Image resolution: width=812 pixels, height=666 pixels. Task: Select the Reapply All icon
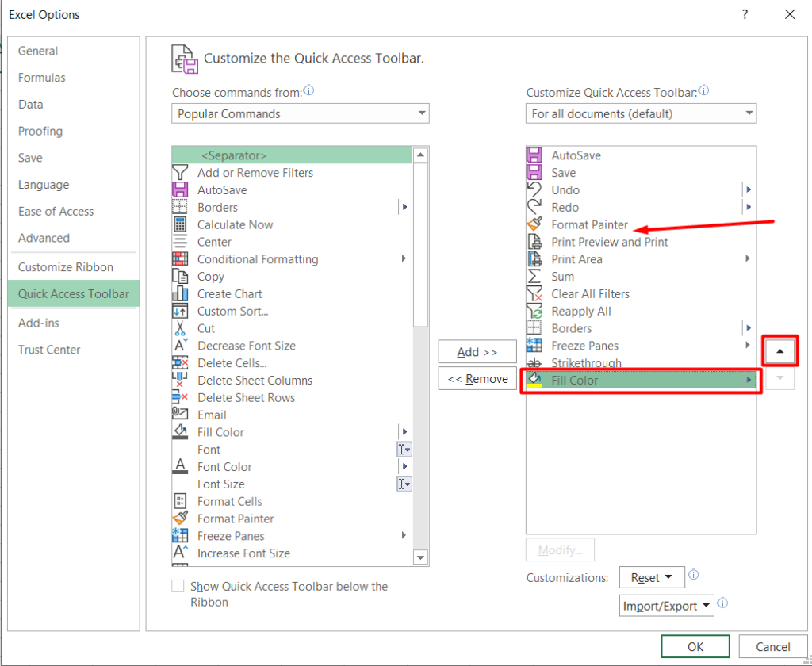coord(534,312)
